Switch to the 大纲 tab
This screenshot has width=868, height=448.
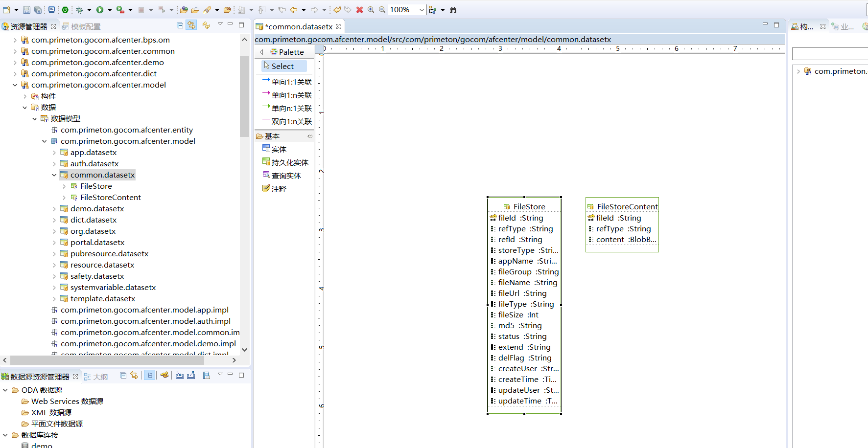(100, 377)
